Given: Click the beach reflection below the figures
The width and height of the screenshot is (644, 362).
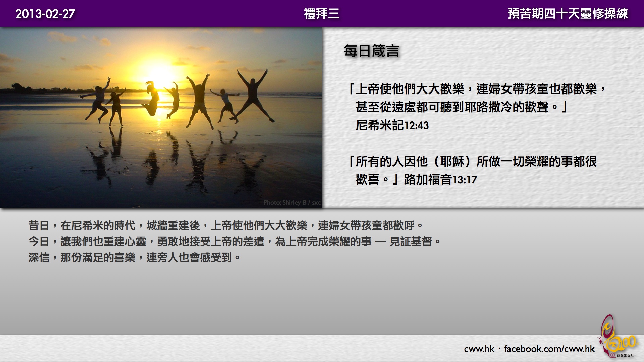Looking at the screenshot, I should pyautogui.click(x=174, y=158).
